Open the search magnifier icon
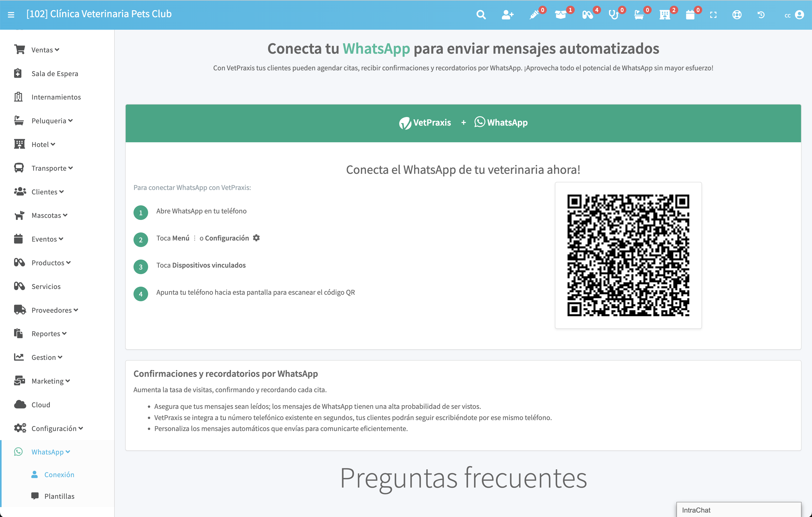Image resolution: width=812 pixels, height=517 pixels. pyautogui.click(x=481, y=15)
